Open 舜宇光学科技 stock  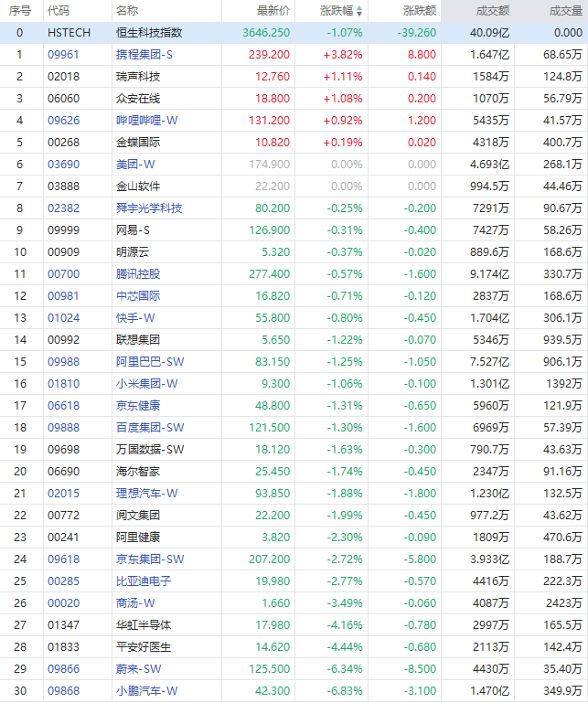click(x=149, y=208)
